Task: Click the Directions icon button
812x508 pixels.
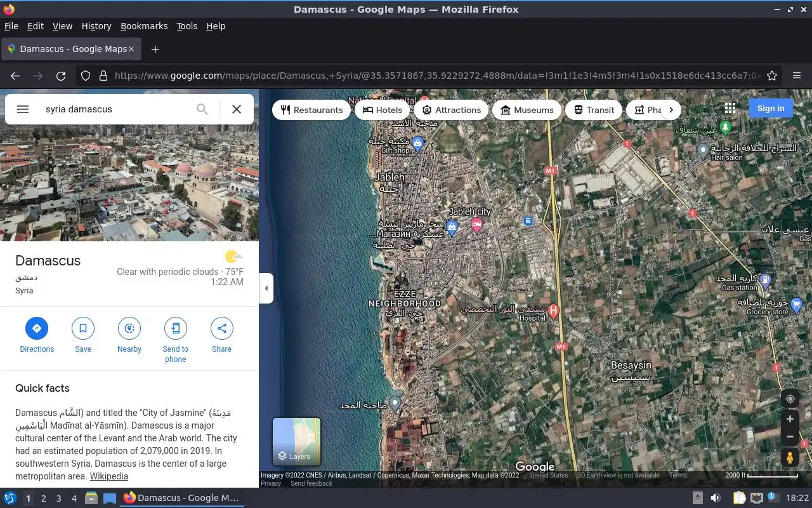Action: 37,328
